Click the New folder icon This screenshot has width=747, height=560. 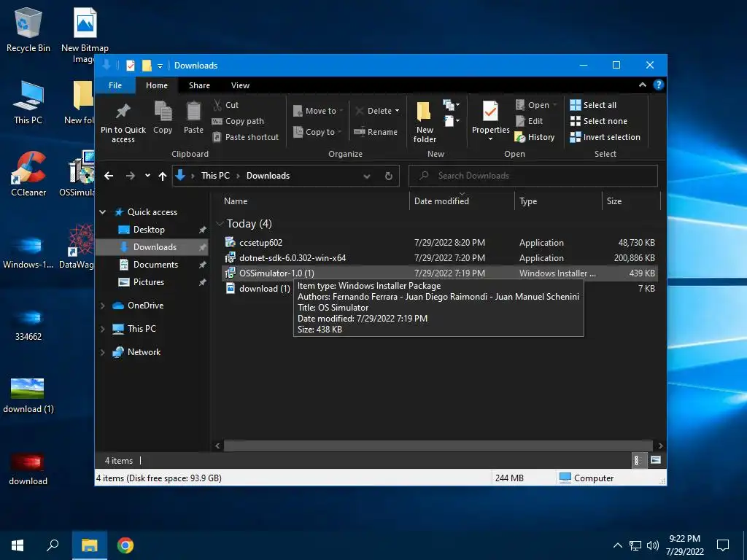click(424, 112)
